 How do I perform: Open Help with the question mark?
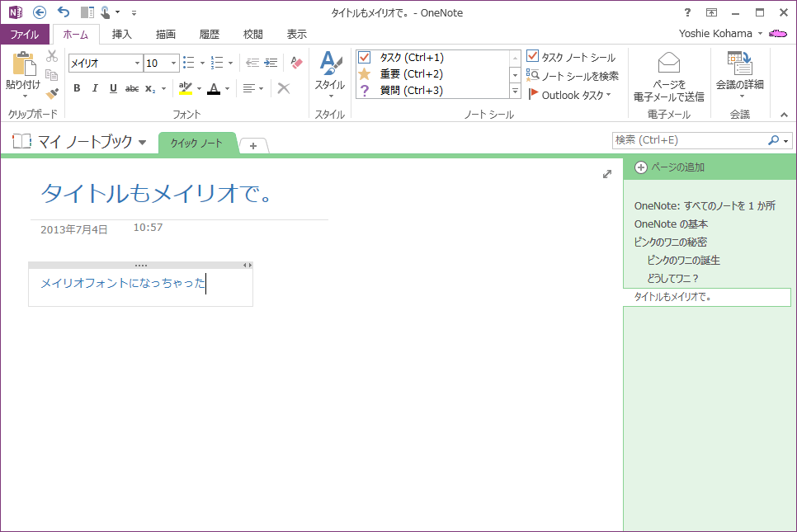(687, 12)
